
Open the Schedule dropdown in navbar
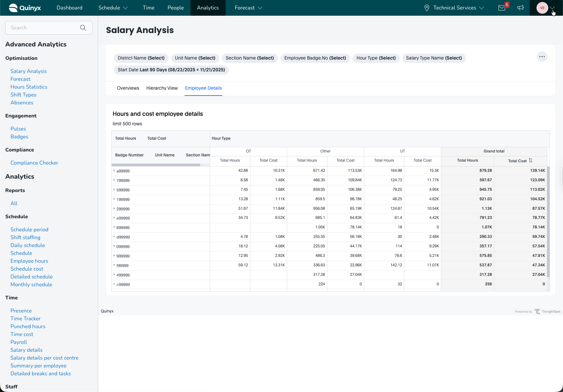(113, 8)
